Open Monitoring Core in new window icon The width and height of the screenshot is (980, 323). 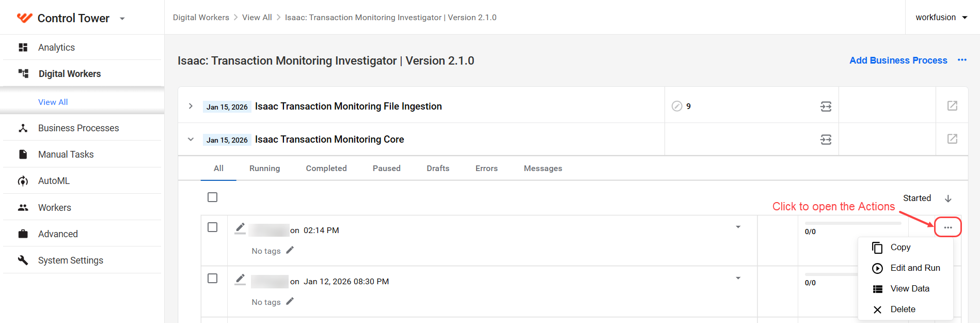click(953, 139)
